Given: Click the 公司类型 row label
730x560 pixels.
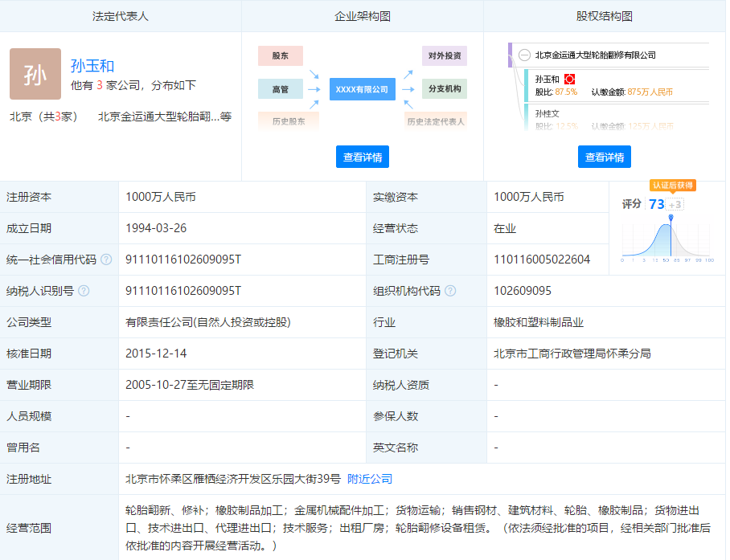Looking at the screenshot, I should point(29,322).
